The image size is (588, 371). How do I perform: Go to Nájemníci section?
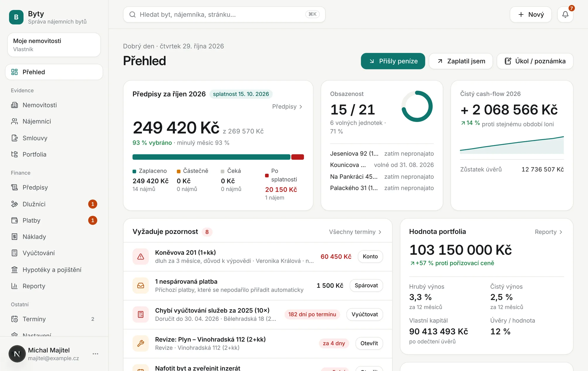pyautogui.click(x=54, y=121)
